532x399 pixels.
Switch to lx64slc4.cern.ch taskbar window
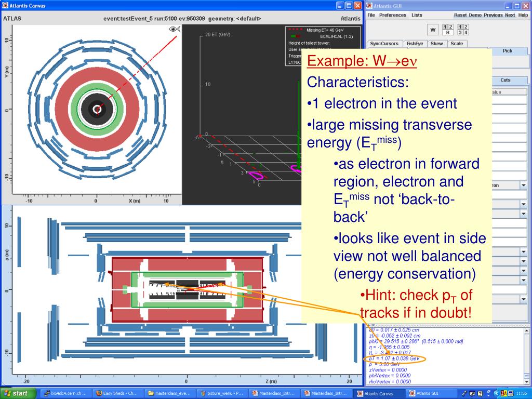pos(65,394)
